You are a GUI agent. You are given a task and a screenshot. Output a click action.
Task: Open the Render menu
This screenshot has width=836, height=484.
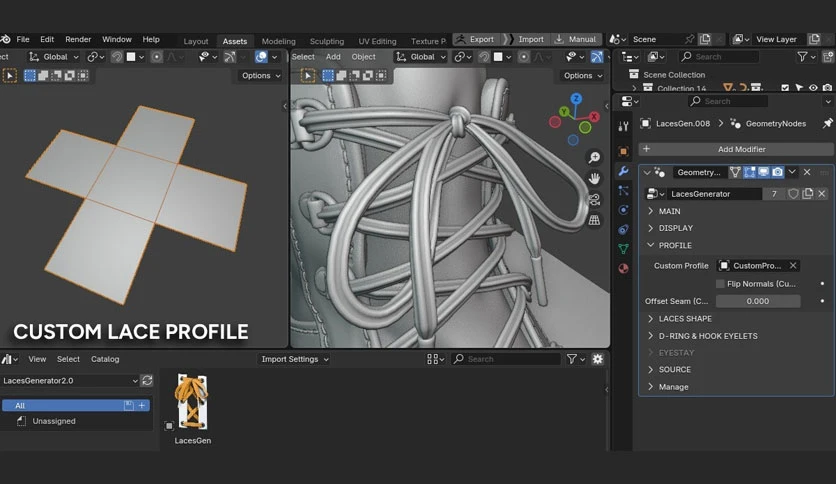[x=78, y=39]
